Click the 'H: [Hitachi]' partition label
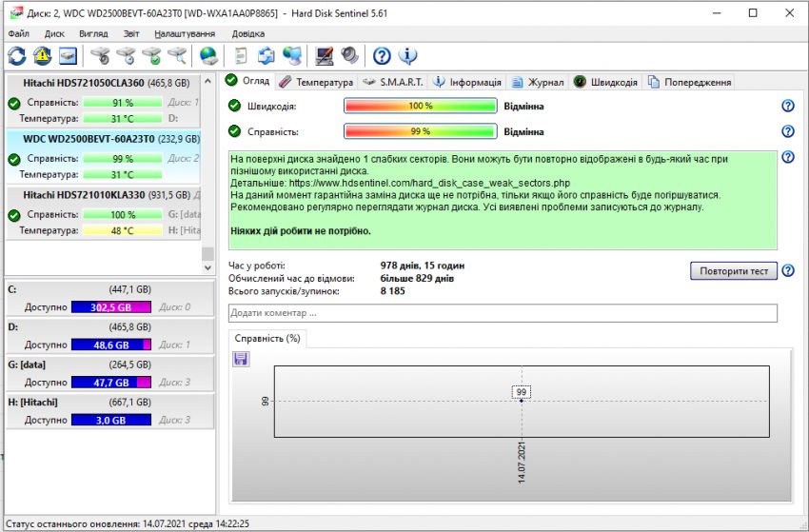This screenshot has height=532, width=809. tap(33, 403)
